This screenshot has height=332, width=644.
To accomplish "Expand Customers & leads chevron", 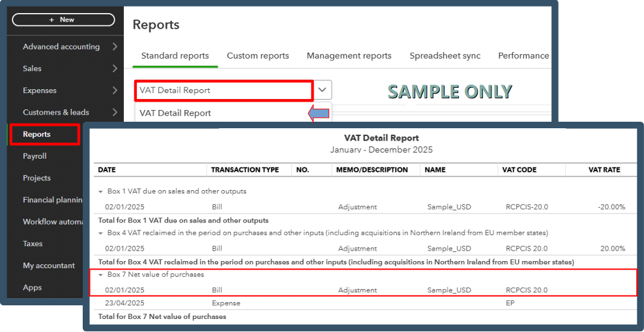I will [x=115, y=112].
